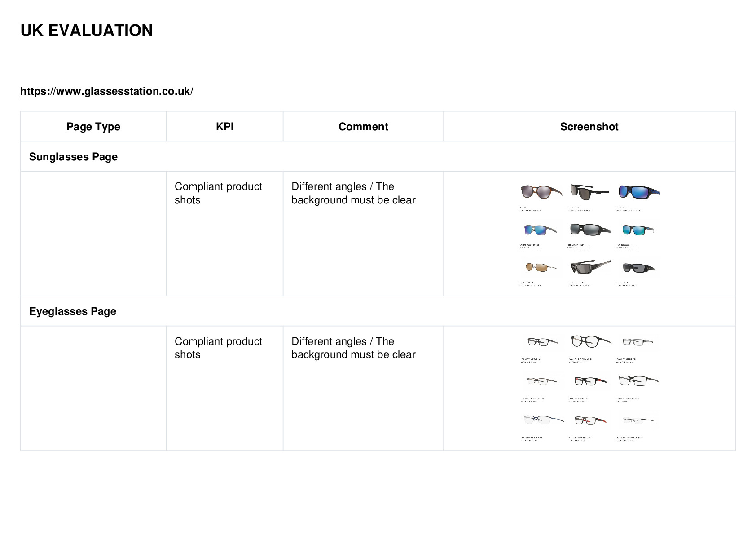Select the black Trillbe X sunglasses image
This screenshot has width=756, height=535.
pos(589,192)
